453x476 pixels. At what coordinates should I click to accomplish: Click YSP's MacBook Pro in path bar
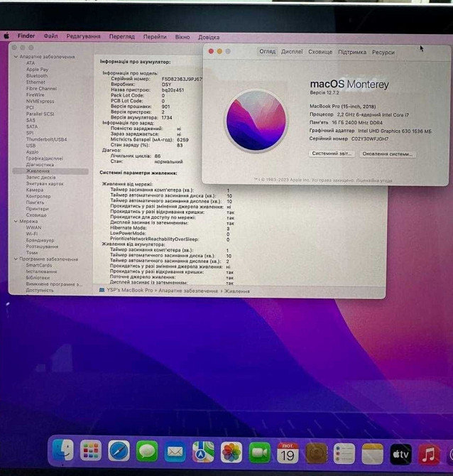[130, 290]
